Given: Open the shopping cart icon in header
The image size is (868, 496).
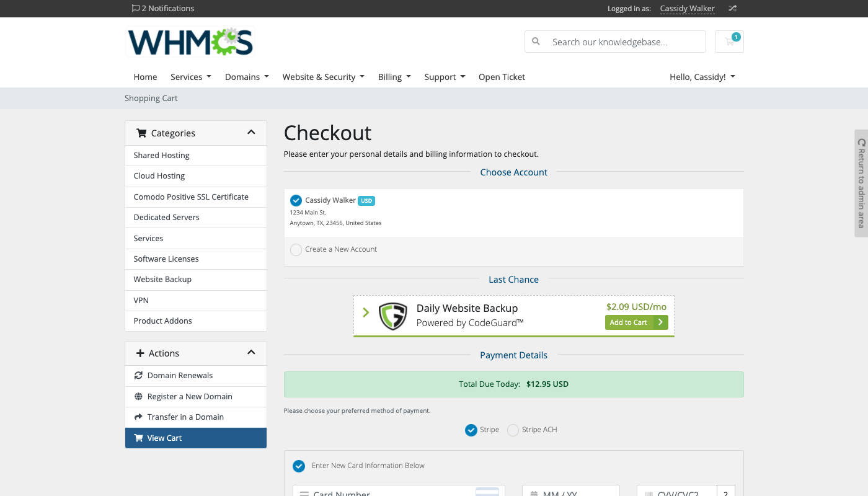Looking at the screenshot, I should tap(729, 42).
